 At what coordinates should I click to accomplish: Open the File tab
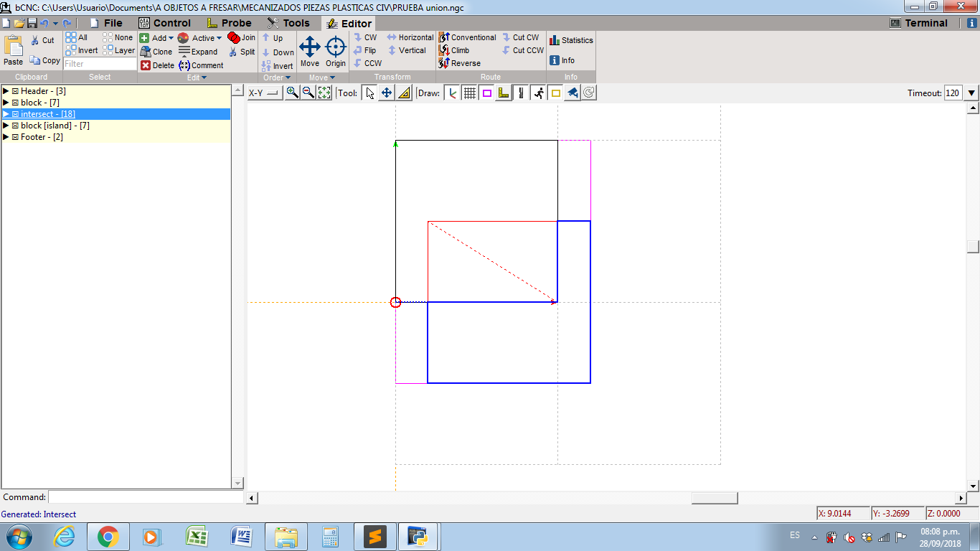point(105,23)
